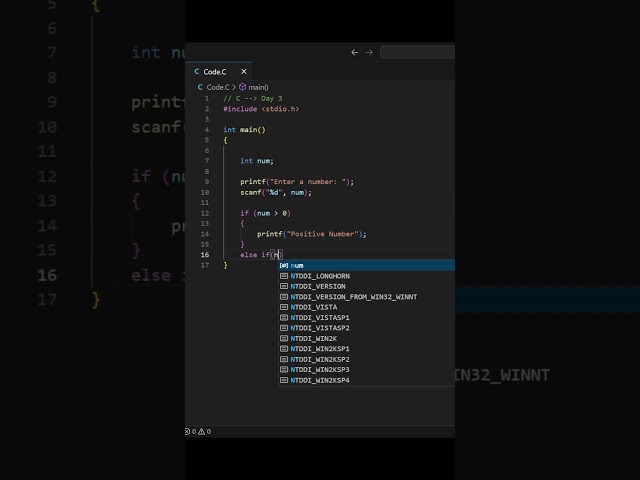The image size is (640, 480).
Task: Place cursor on '#include <stdio.h>' line
Action: (261, 109)
